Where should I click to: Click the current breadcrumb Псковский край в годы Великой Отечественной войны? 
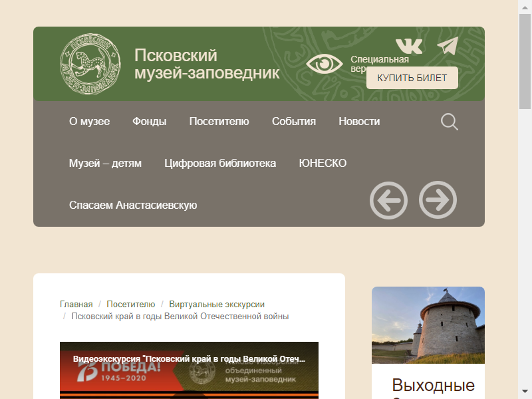180,317
